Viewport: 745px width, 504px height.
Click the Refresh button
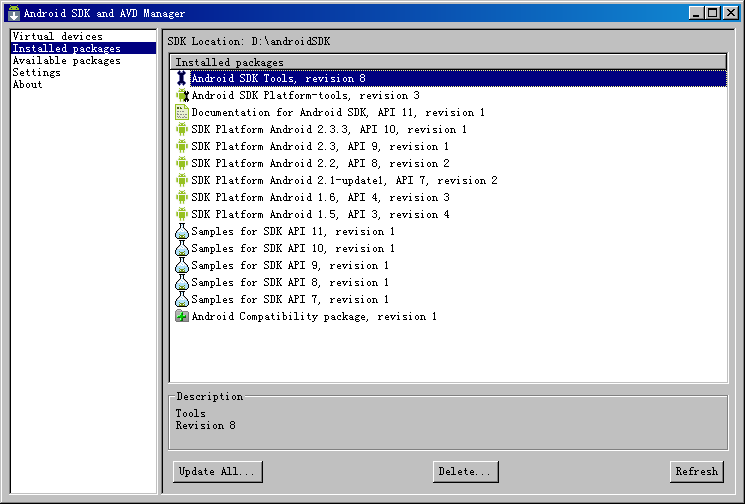(x=697, y=472)
